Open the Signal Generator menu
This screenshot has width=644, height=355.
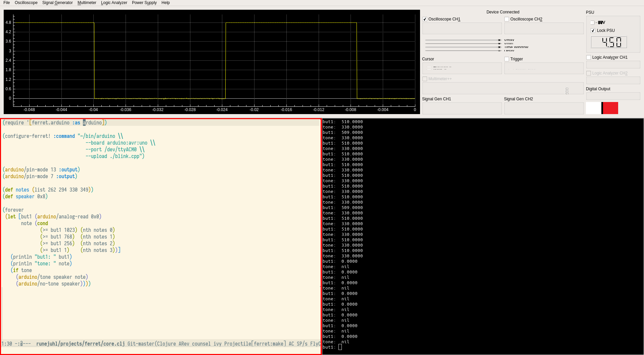[x=57, y=3]
